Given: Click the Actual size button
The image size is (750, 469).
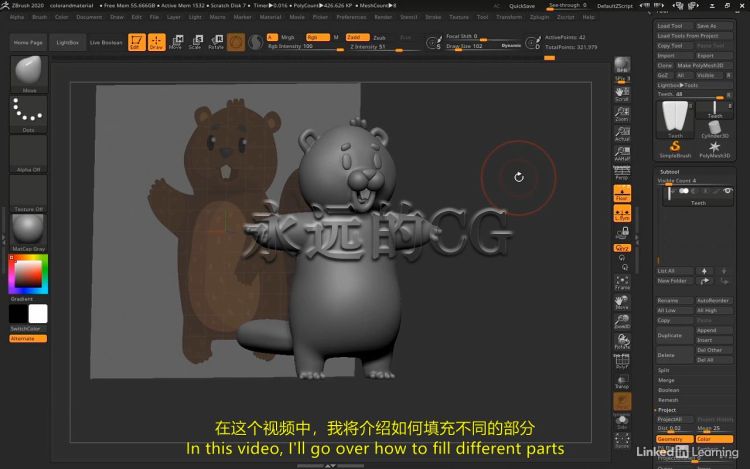Looking at the screenshot, I should 622,133.
